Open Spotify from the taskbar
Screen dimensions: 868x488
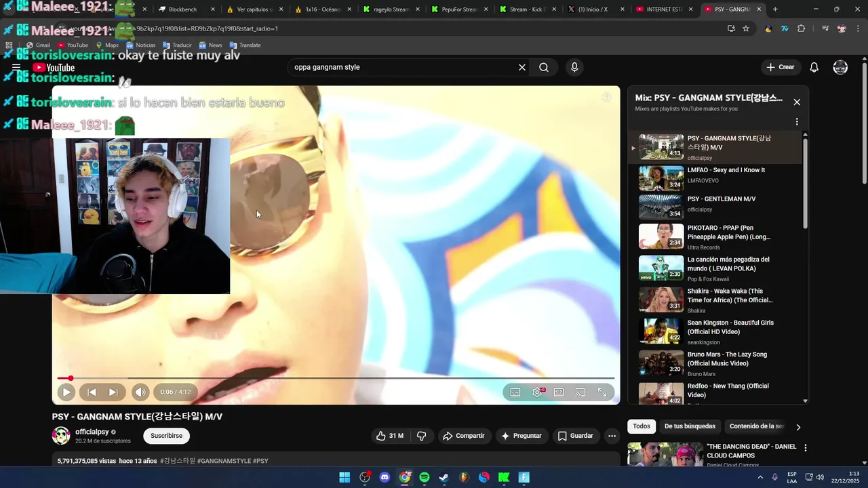tap(425, 477)
